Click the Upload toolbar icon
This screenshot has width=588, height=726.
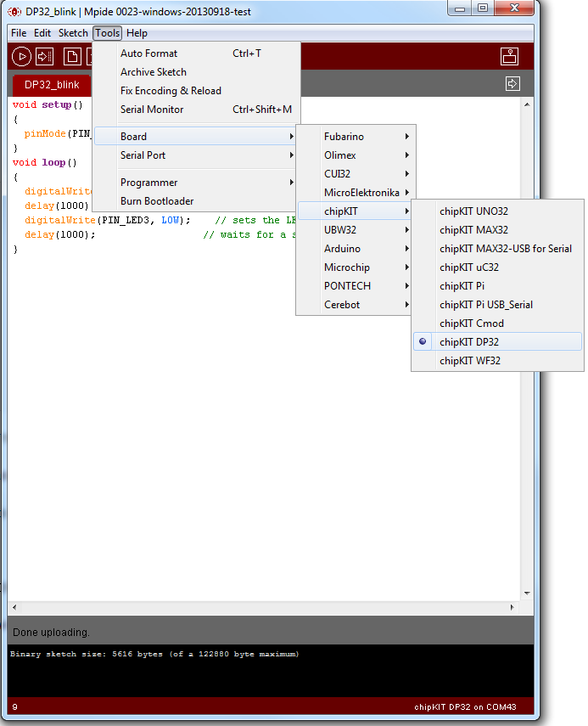pos(44,57)
